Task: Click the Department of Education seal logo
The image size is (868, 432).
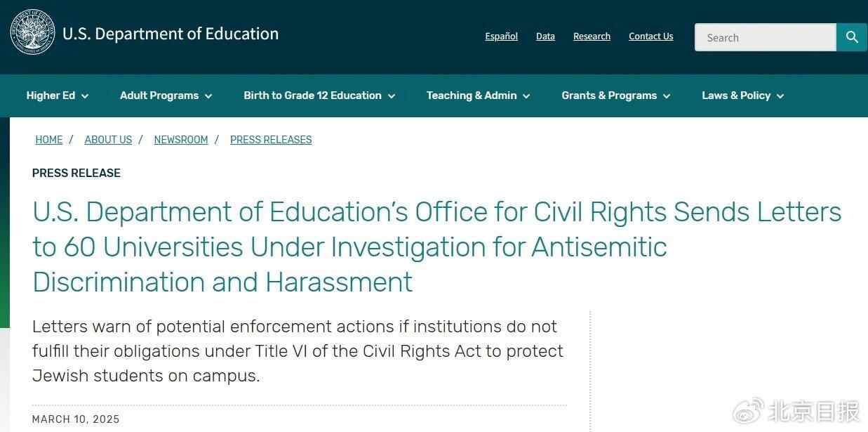Action: (x=32, y=32)
